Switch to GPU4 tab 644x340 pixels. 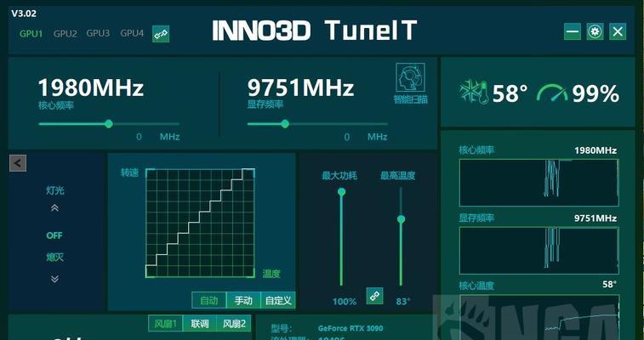(x=132, y=33)
